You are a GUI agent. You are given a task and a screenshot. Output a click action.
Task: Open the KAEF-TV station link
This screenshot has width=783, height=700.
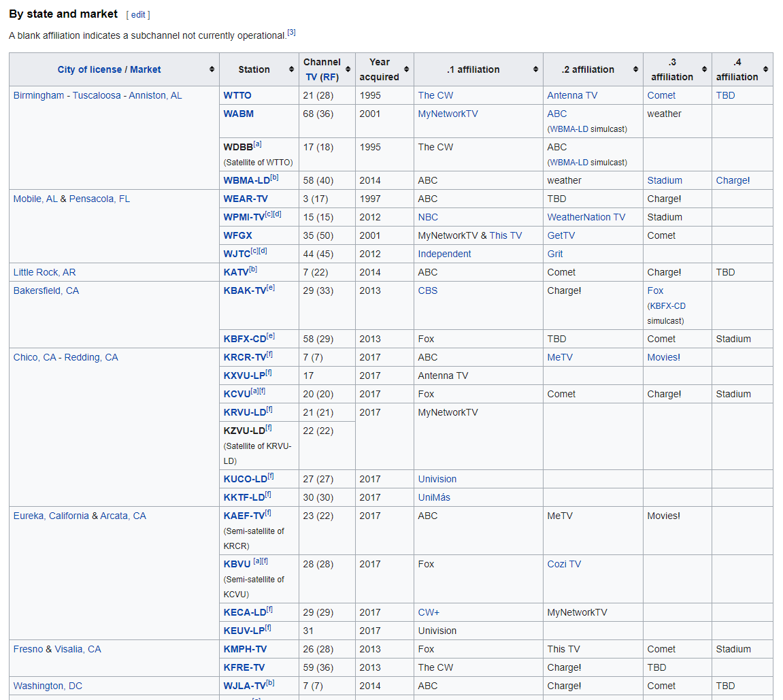(244, 516)
